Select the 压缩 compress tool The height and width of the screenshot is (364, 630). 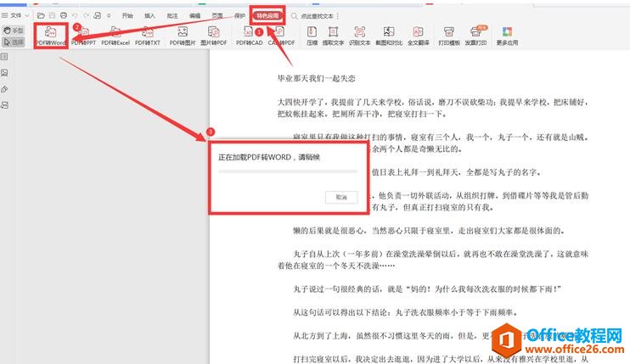312,36
